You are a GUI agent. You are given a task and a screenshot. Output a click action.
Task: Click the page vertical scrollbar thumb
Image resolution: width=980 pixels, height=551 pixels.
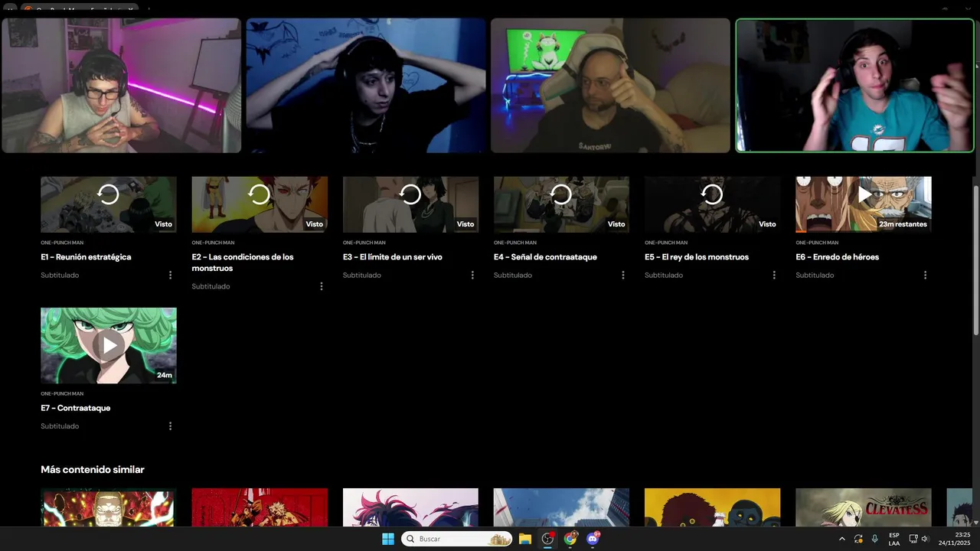point(976,260)
